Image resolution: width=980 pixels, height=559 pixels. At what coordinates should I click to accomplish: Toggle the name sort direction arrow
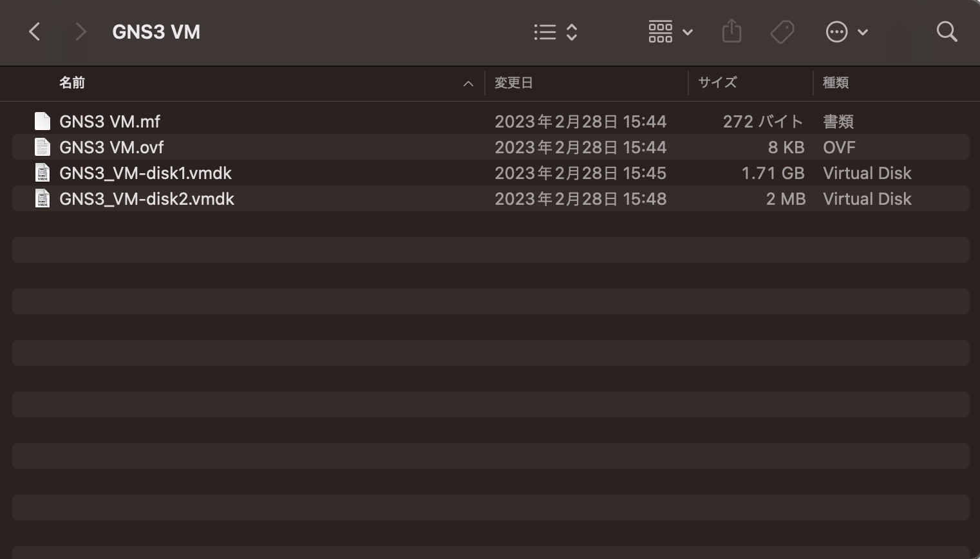[468, 83]
